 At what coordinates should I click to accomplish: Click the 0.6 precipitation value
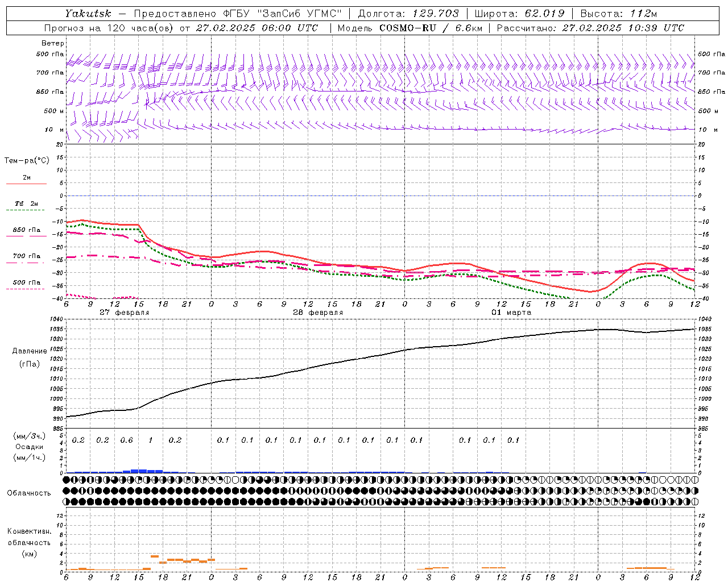point(127,440)
